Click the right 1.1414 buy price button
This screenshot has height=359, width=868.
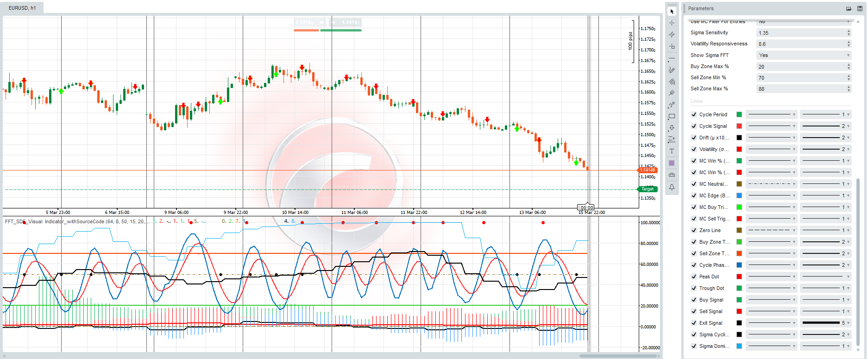pyautogui.click(x=345, y=22)
